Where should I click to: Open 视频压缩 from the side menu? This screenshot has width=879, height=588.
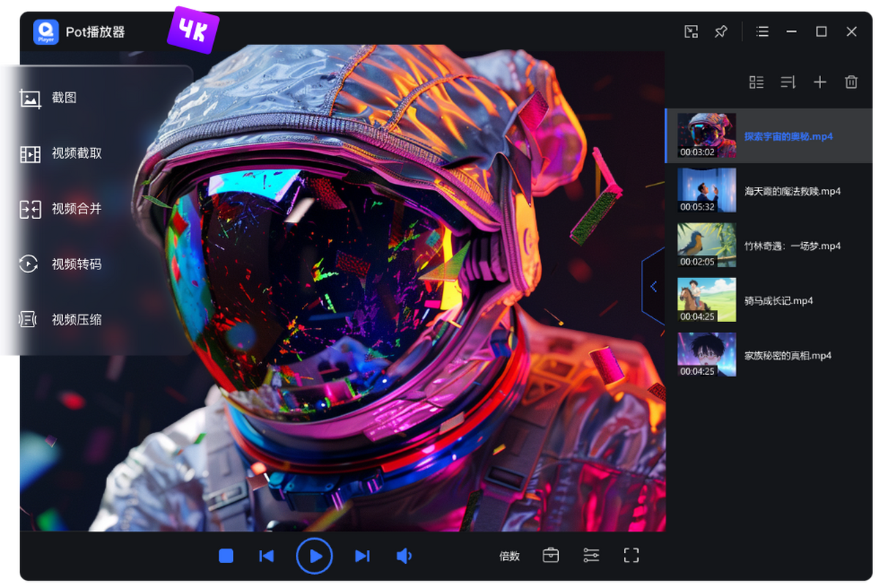pos(77,320)
